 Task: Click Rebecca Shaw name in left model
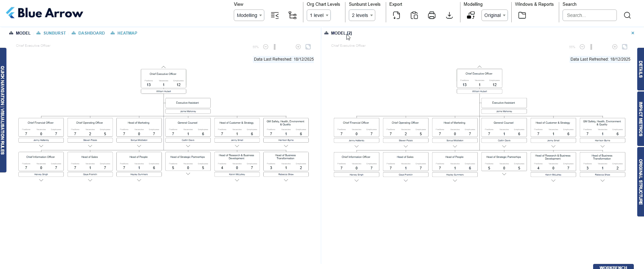286,174
